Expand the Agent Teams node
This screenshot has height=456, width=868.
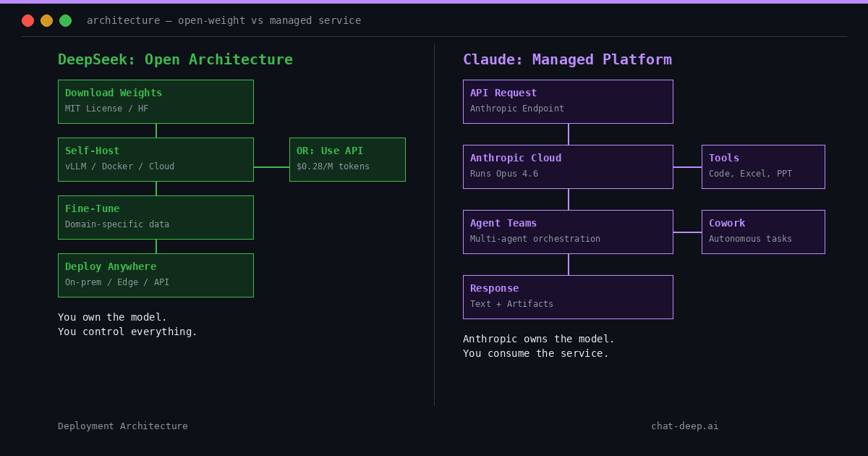point(568,232)
